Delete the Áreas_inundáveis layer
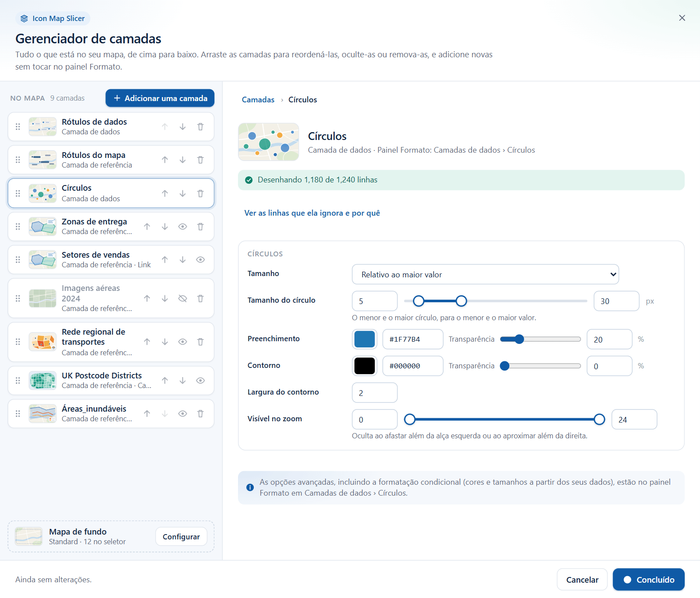The width and height of the screenshot is (700, 598). [x=200, y=414]
